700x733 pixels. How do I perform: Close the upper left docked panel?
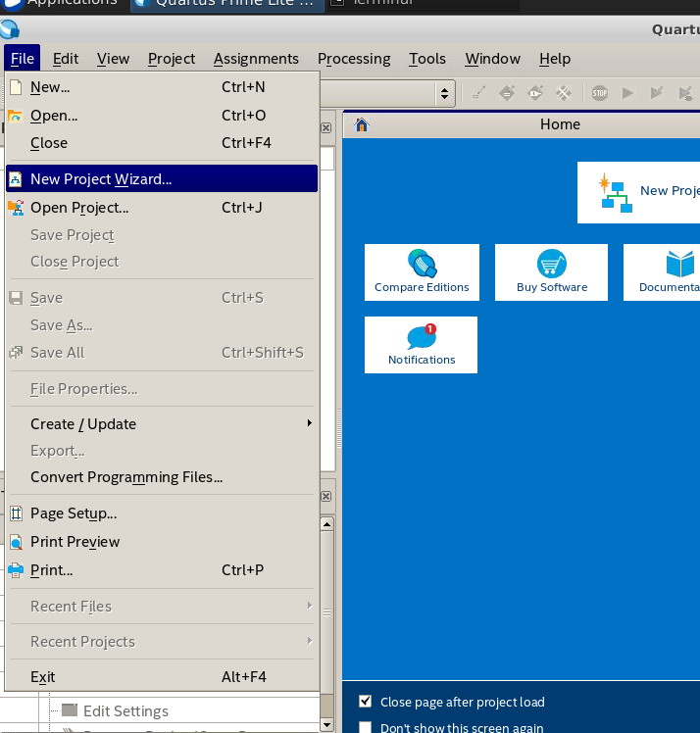click(x=326, y=128)
